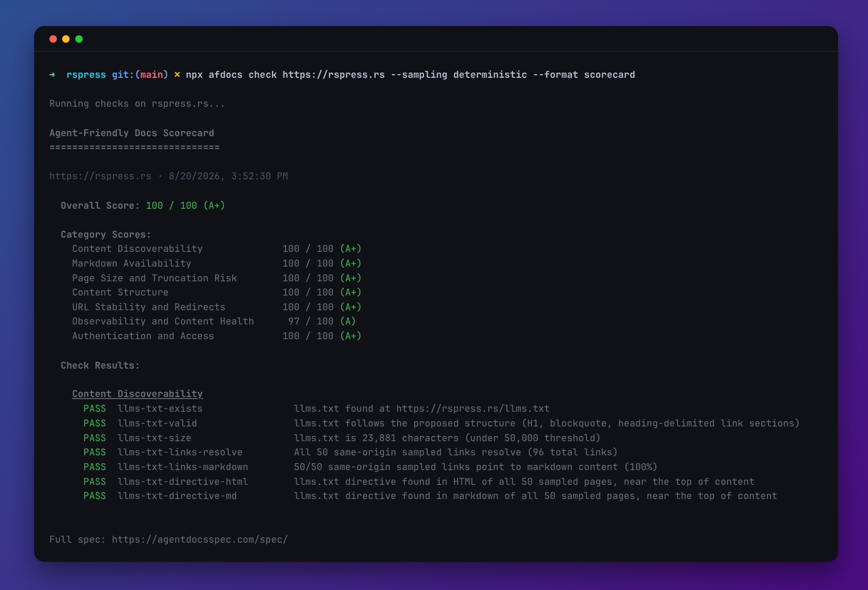Screen dimensions: 868x590
Task: Click the yellow × dirty marker in the prompt
Action: [177, 75]
